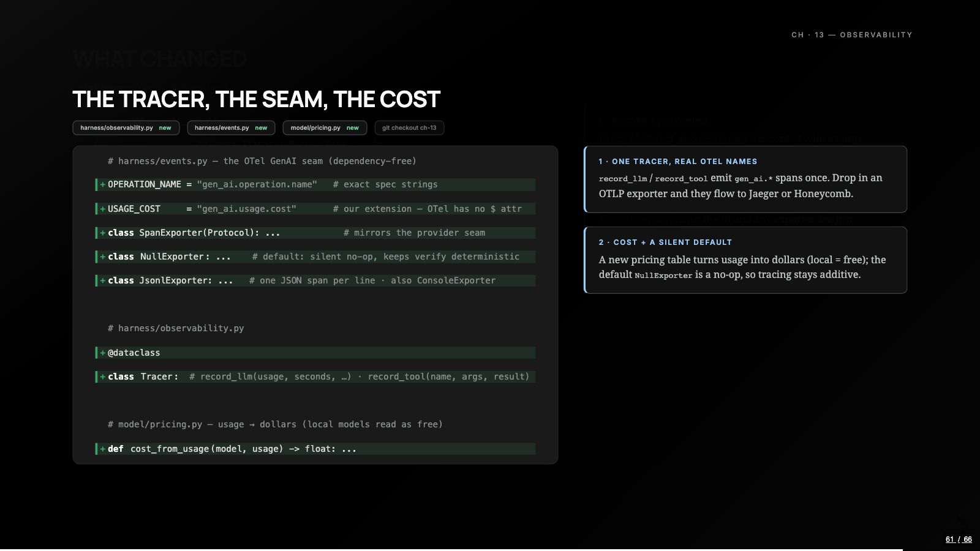Click the plus marker beside class NullExporter
Image resolution: width=980 pixels, height=551 pixels.
(x=103, y=257)
